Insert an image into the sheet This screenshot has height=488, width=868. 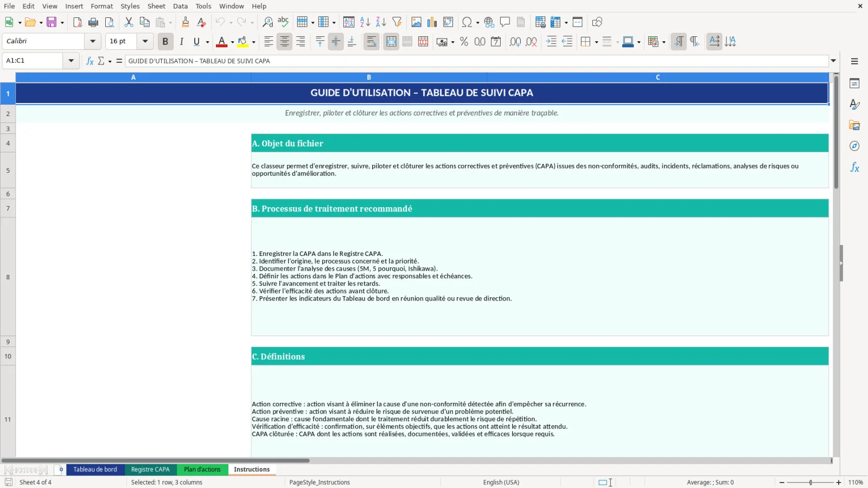click(x=416, y=22)
